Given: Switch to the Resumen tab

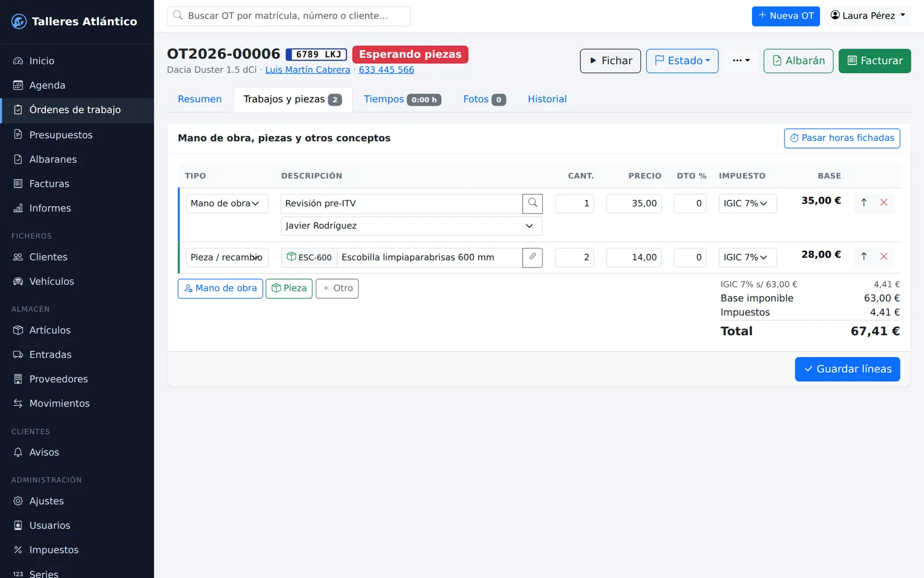Looking at the screenshot, I should (x=200, y=99).
